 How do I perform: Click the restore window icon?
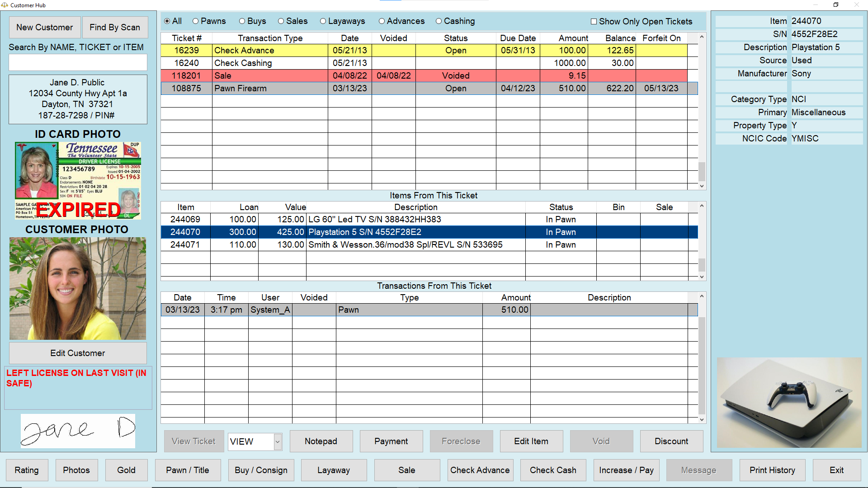[x=836, y=5]
